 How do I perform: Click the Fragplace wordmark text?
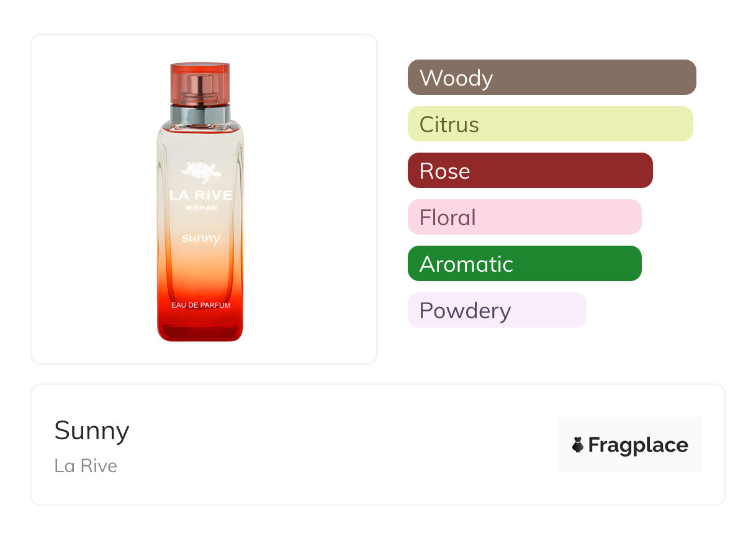coord(638,445)
